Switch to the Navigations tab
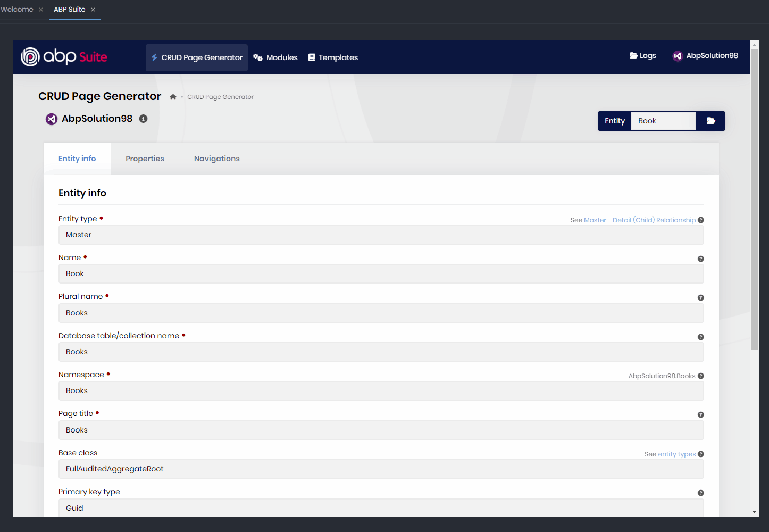 pyautogui.click(x=217, y=159)
